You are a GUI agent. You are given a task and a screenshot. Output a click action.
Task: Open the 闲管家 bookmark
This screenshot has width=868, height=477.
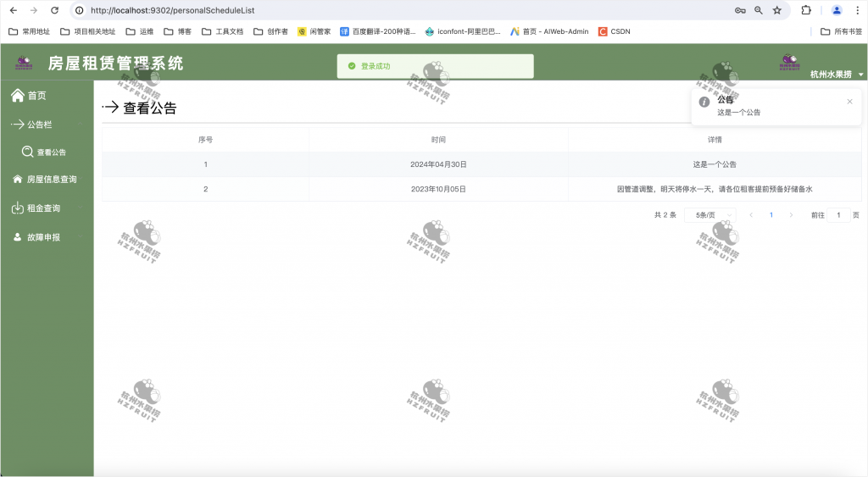[314, 31]
